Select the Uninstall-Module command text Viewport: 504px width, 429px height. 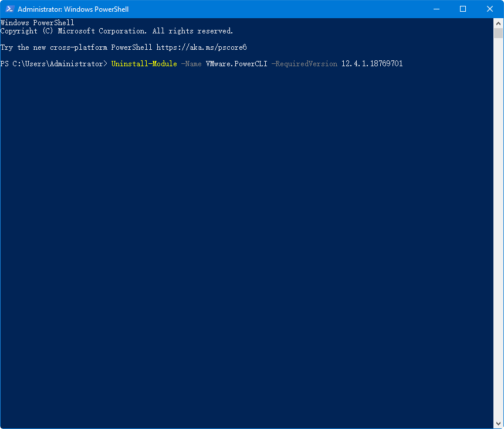pyautogui.click(x=144, y=63)
